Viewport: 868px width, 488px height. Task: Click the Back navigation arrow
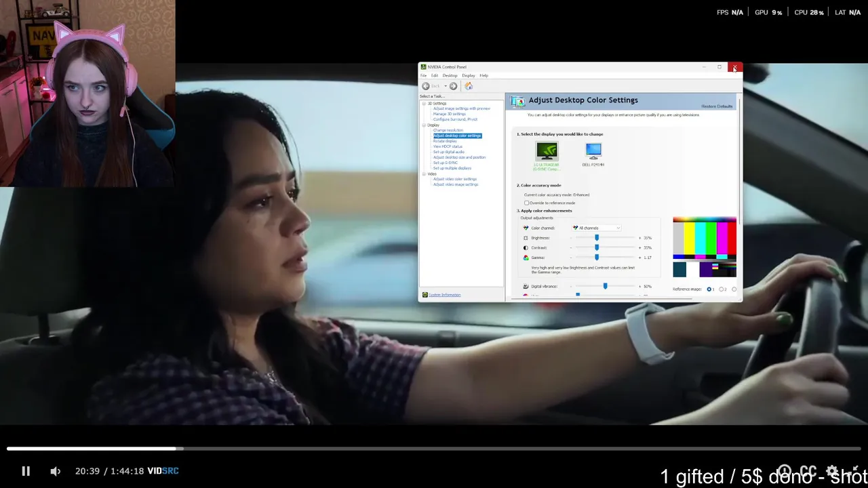click(x=426, y=86)
